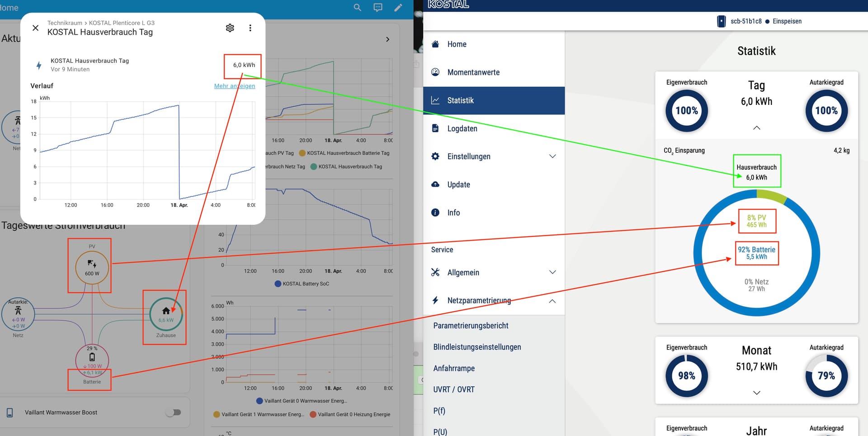Open Update in KOSTAL sidebar

pyautogui.click(x=494, y=185)
